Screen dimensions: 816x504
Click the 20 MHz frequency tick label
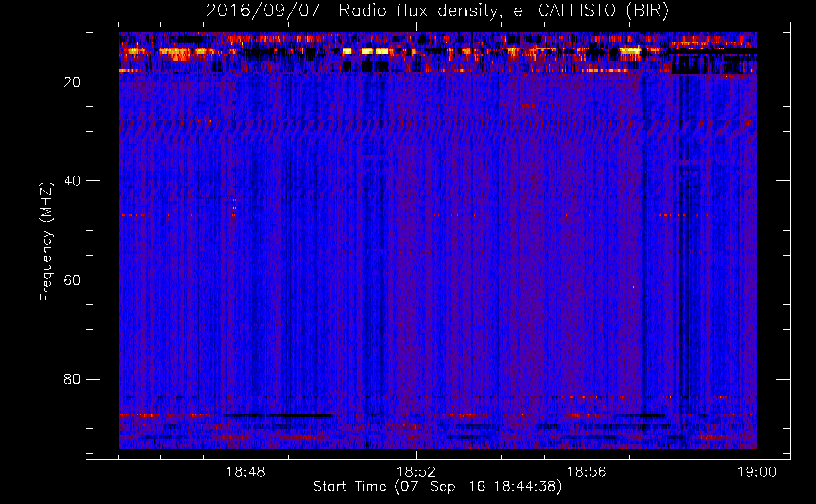coord(73,82)
